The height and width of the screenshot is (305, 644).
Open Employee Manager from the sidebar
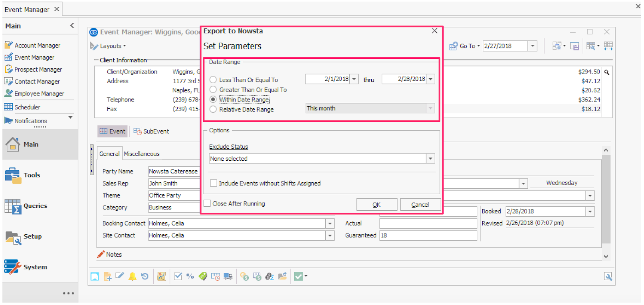34,93
